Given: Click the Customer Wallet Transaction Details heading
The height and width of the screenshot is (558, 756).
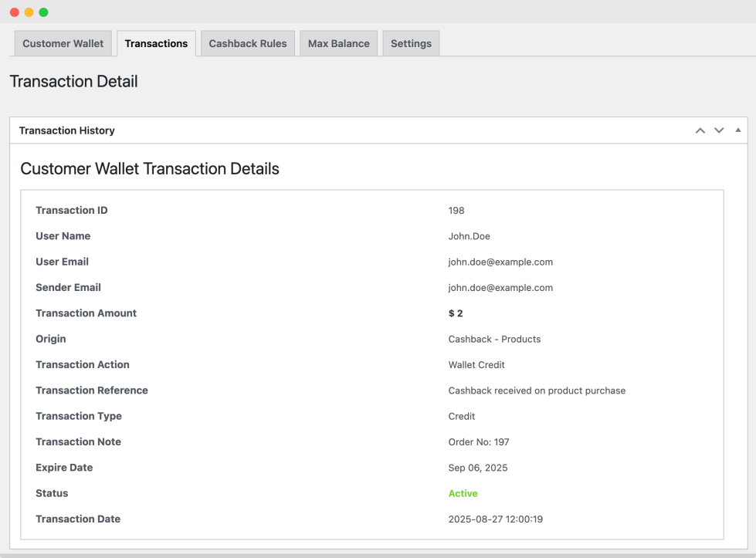Looking at the screenshot, I should tap(150, 169).
